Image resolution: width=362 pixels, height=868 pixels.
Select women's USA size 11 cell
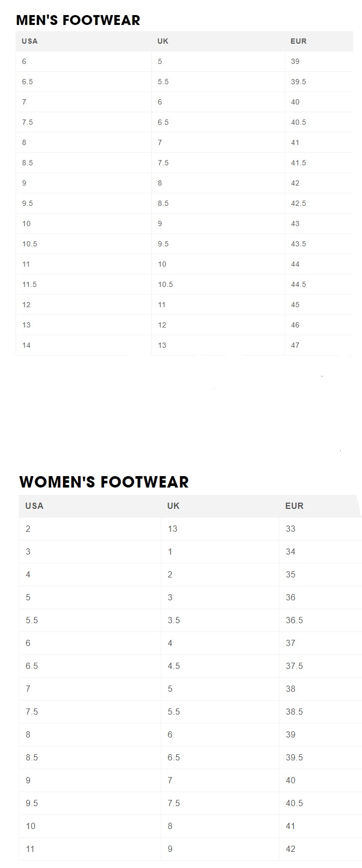tap(30, 849)
